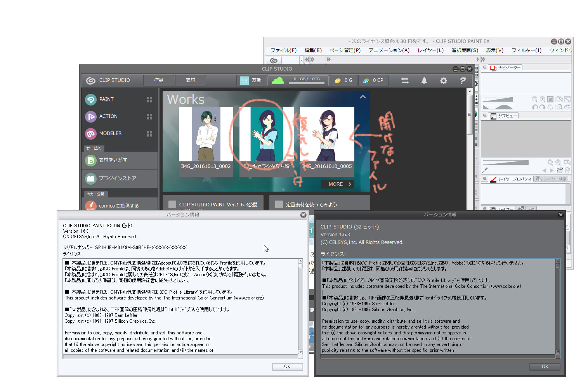Open the フィルター(I) menu
Screen dimensions: 588x391
(526, 50)
